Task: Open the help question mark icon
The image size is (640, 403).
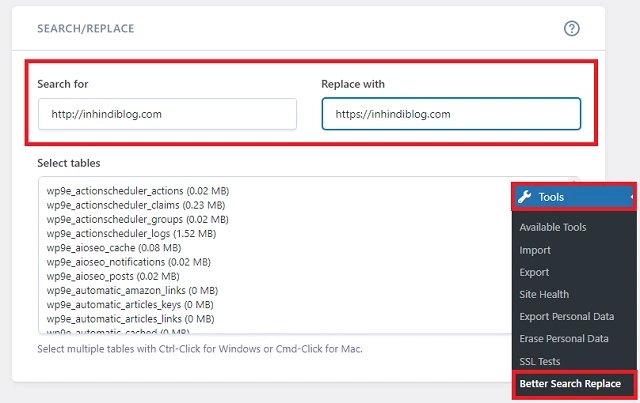Action: point(571,29)
